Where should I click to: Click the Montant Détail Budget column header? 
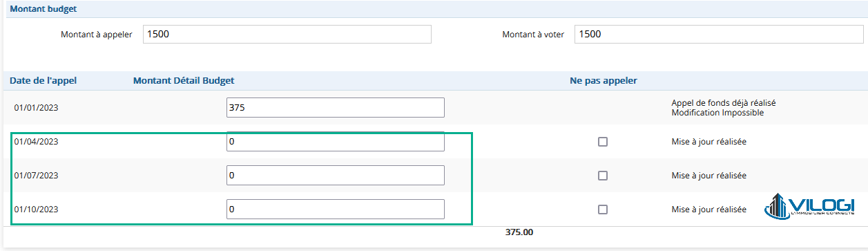[x=184, y=80]
